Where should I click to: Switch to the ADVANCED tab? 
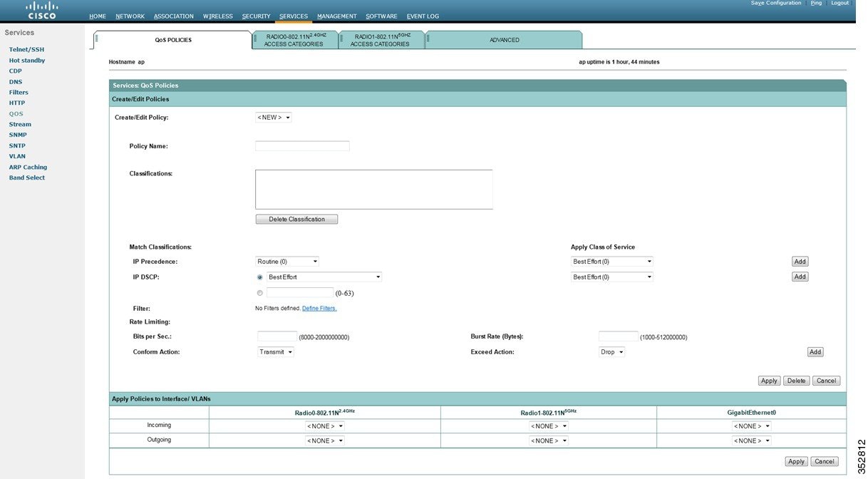pyautogui.click(x=504, y=40)
